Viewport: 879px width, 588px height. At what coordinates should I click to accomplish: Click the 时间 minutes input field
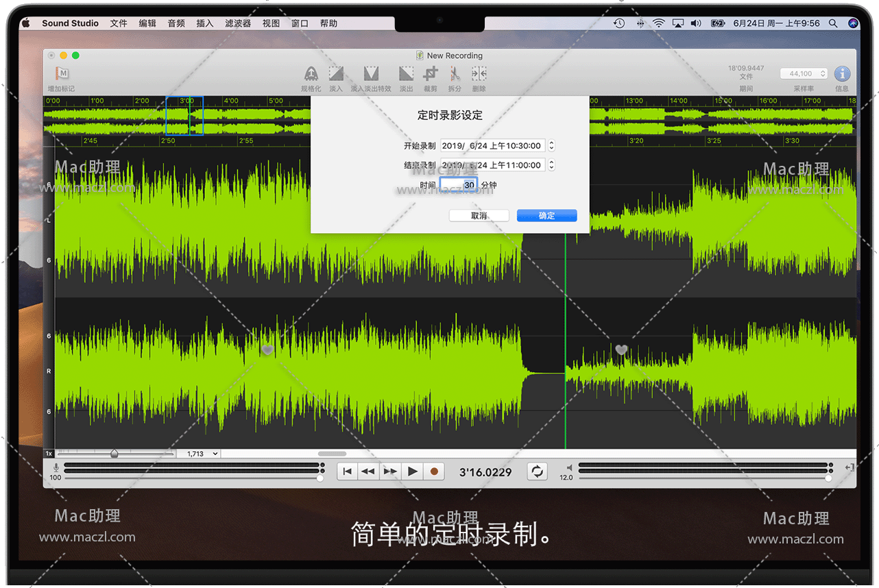pyautogui.click(x=458, y=185)
